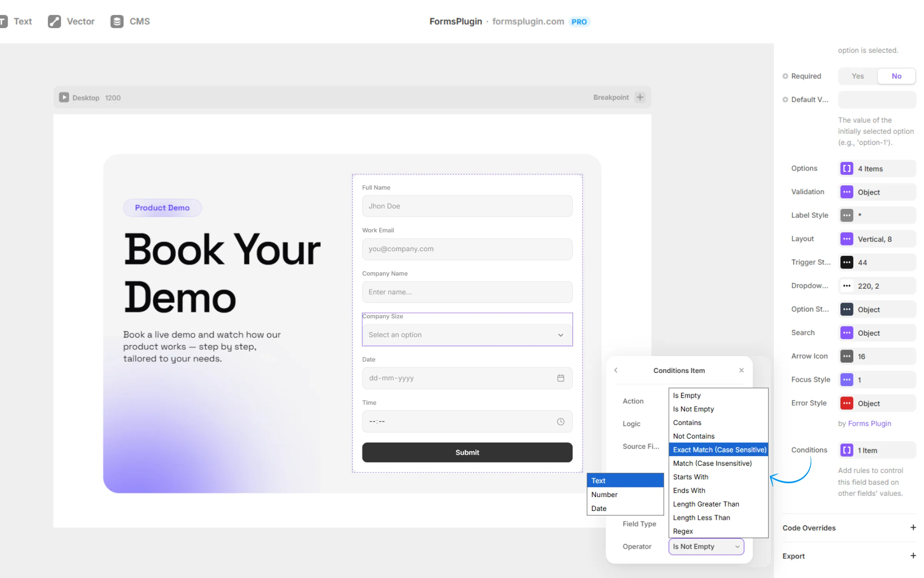Open the red Error Style swatch
The image size is (924, 578).
point(846,403)
